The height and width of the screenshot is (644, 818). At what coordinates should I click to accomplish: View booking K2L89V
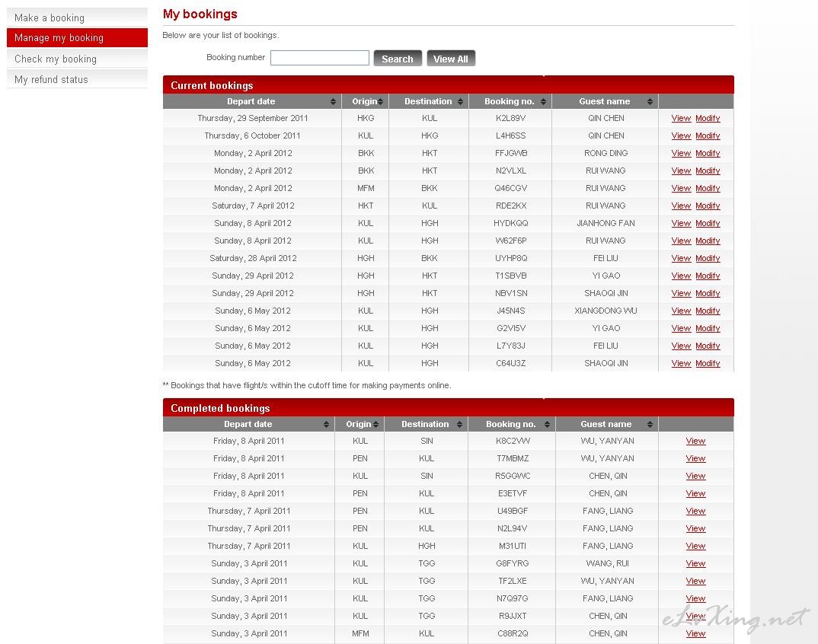pos(681,118)
